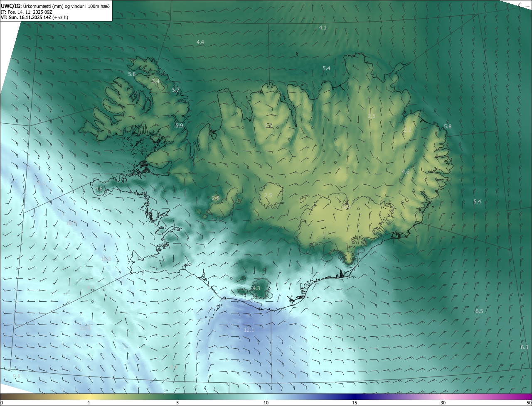Click the '6.5' value label on the map
The width and height of the screenshot is (532, 406).
point(479,311)
